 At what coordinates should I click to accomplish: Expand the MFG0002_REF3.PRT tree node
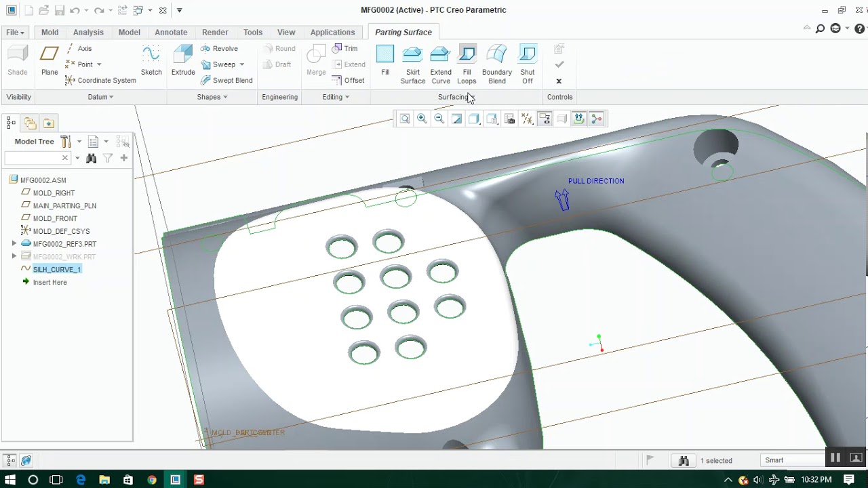[x=14, y=243]
